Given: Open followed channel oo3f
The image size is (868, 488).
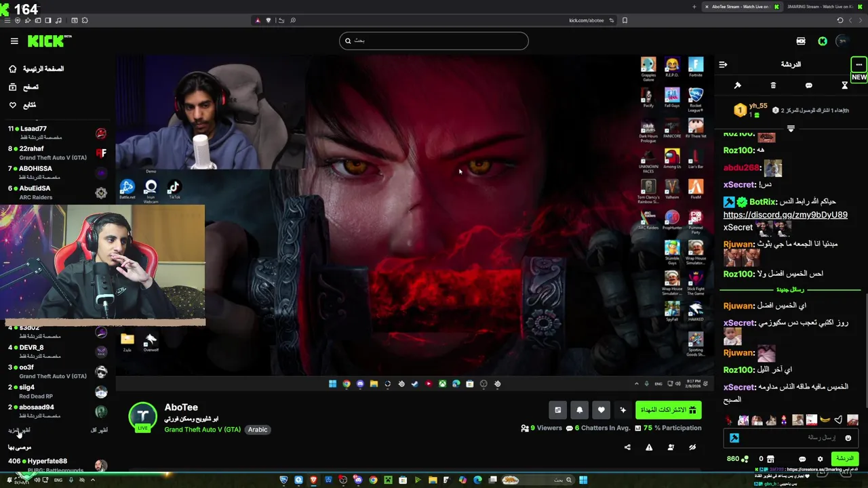Looking at the screenshot, I should click(57, 371).
